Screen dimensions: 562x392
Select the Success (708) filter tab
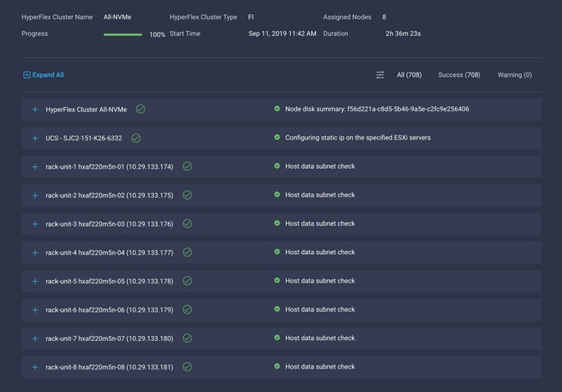(459, 75)
